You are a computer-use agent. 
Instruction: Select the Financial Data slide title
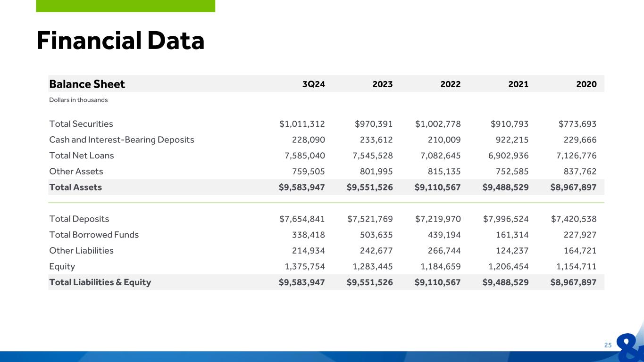pyautogui.click(x=120, y=41)
